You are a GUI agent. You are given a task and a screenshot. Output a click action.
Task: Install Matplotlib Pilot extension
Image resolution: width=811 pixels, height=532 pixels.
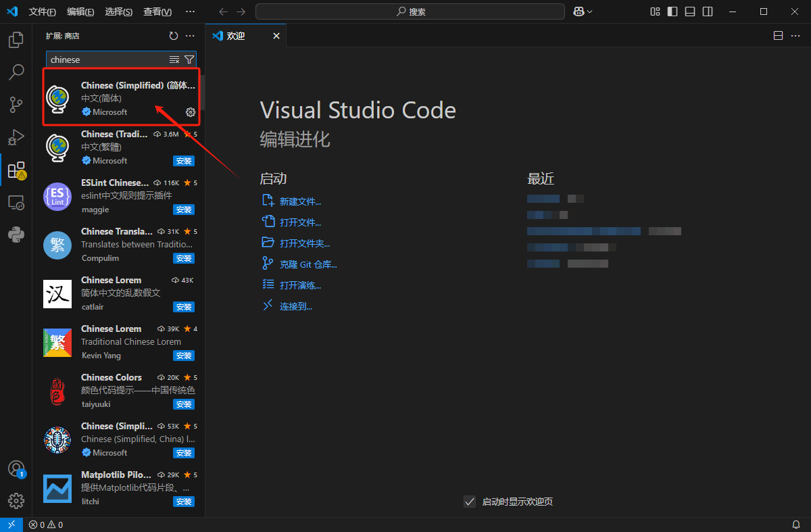click(184, 502)
